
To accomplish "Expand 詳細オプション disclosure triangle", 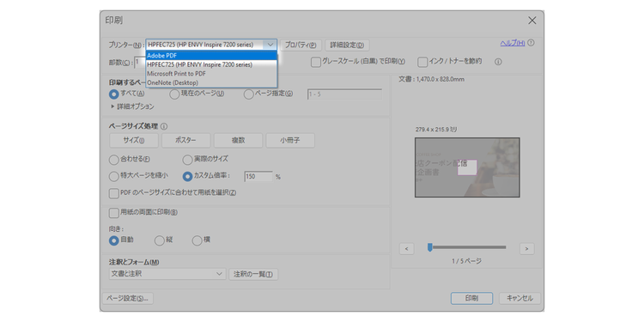I will (112, 106).
